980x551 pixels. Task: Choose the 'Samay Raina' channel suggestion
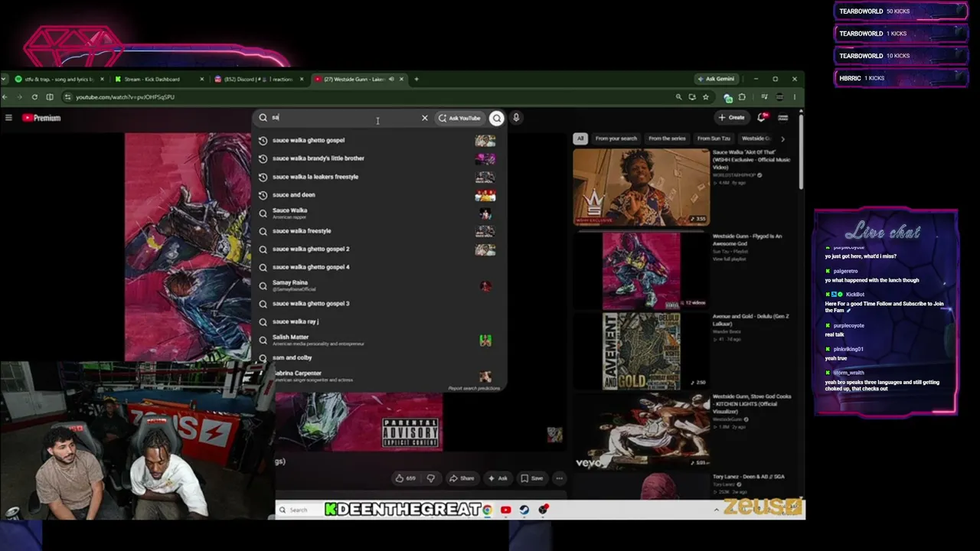click(379, 285)
